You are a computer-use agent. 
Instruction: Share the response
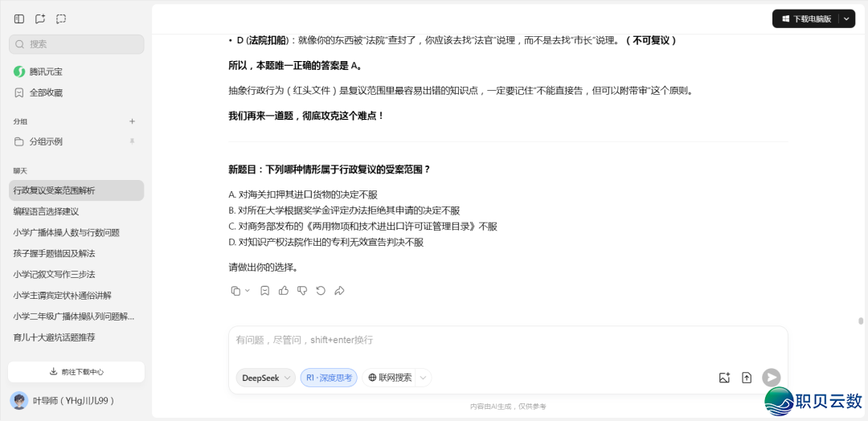point(339,290)
